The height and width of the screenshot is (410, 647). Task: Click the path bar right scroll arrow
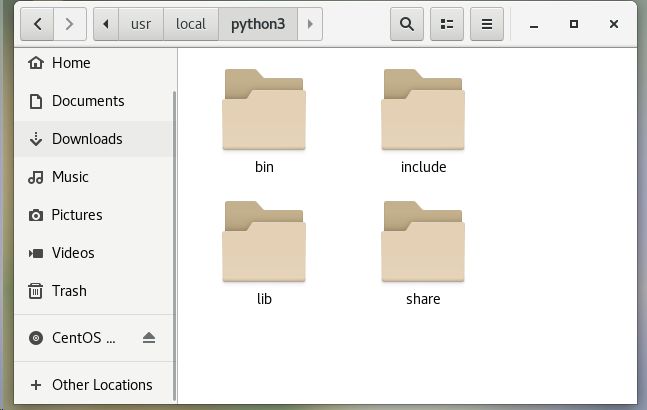(310, 24)
